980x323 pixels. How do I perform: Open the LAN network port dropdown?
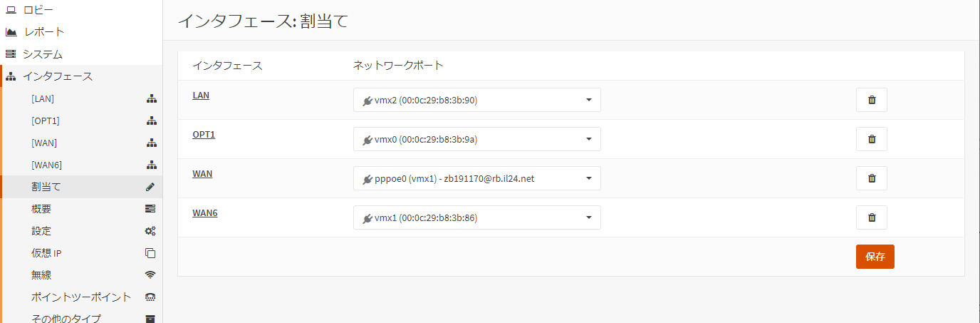coord(477,100)
